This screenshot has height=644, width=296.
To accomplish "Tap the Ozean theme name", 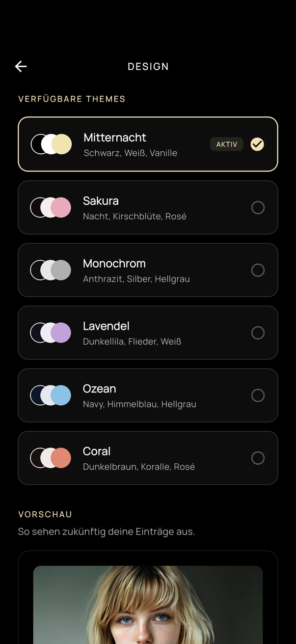I will (x=100, y=389).
